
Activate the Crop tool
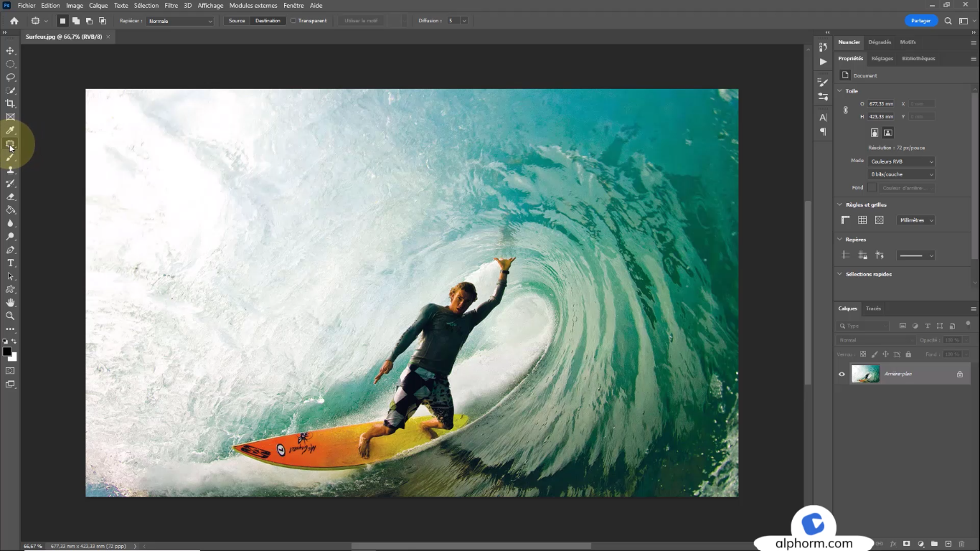click(x=10, y=103)
